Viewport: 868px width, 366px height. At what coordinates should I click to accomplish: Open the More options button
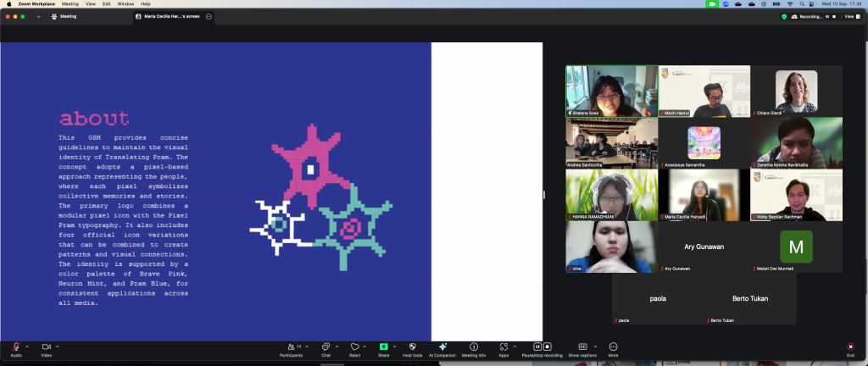click(613, 347)
